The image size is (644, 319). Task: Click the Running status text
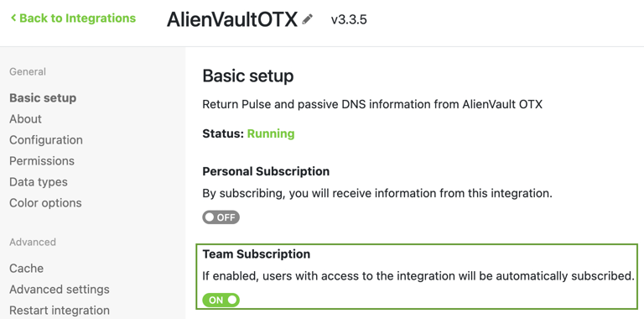point(271,133)
